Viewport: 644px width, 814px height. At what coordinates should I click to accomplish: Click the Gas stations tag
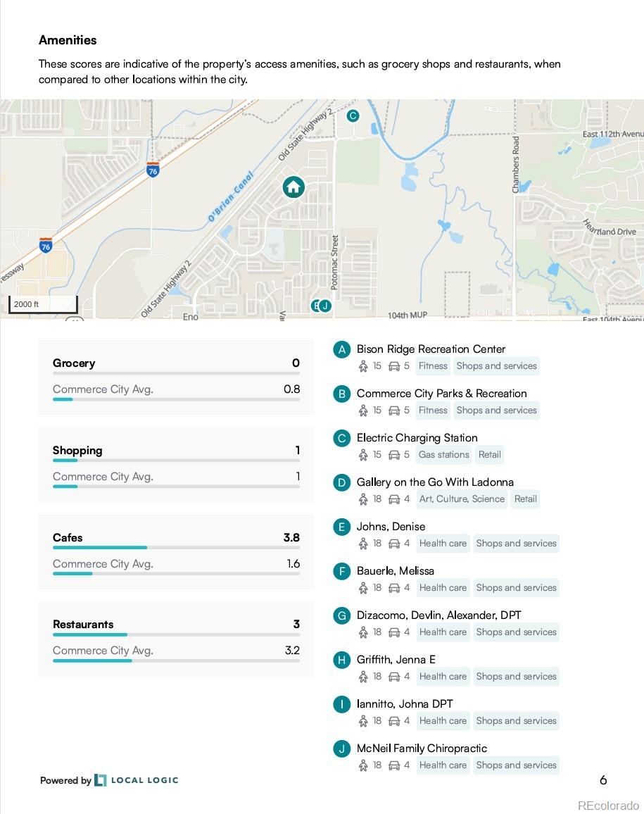(x=443, y=455)
